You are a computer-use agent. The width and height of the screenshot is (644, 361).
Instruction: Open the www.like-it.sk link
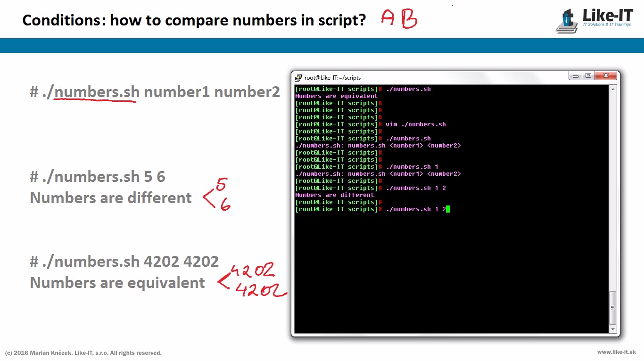point(616,352)
